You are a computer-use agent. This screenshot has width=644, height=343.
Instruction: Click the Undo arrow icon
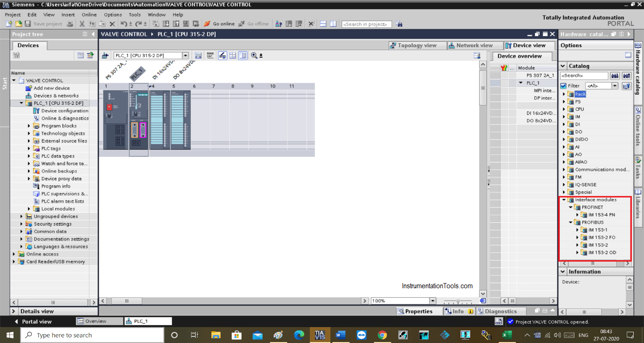pyautogui.click(x=124, y=23)
